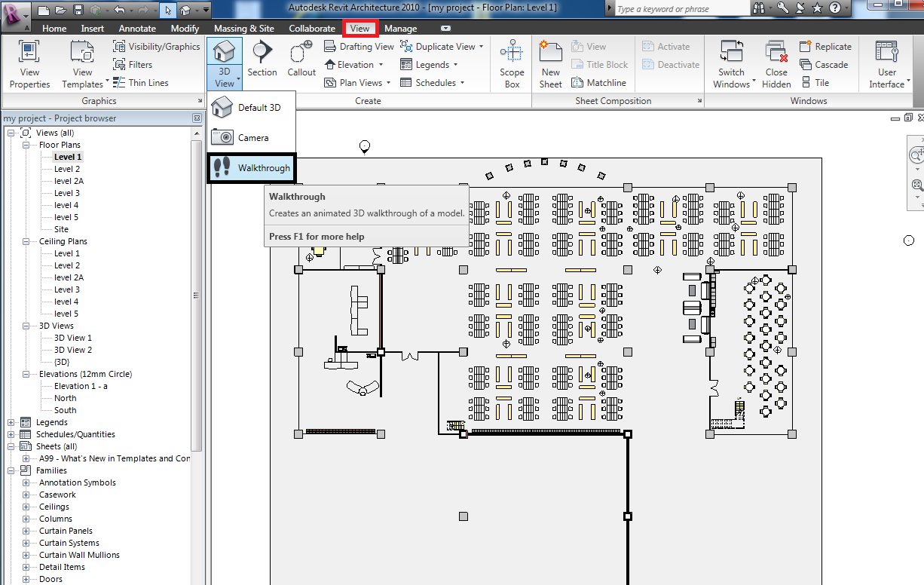The image size is (924, 585).
Task: Switch to the Modify ribbon tab
Action: pyautogui.click(x=185, y=29)
